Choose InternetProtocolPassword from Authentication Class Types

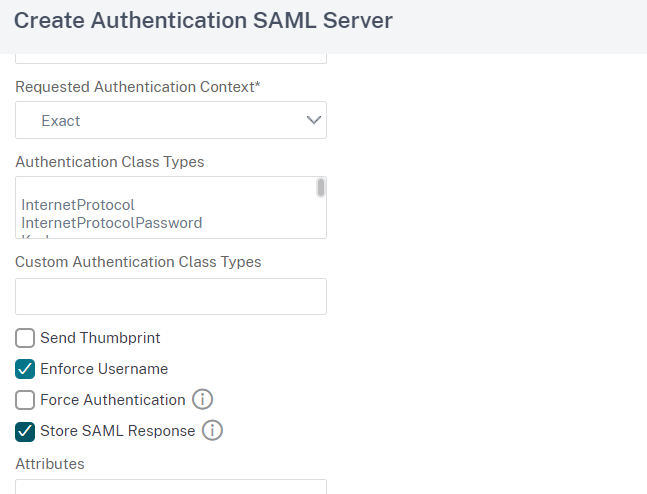pyautogui.click(x=111, y=222)
